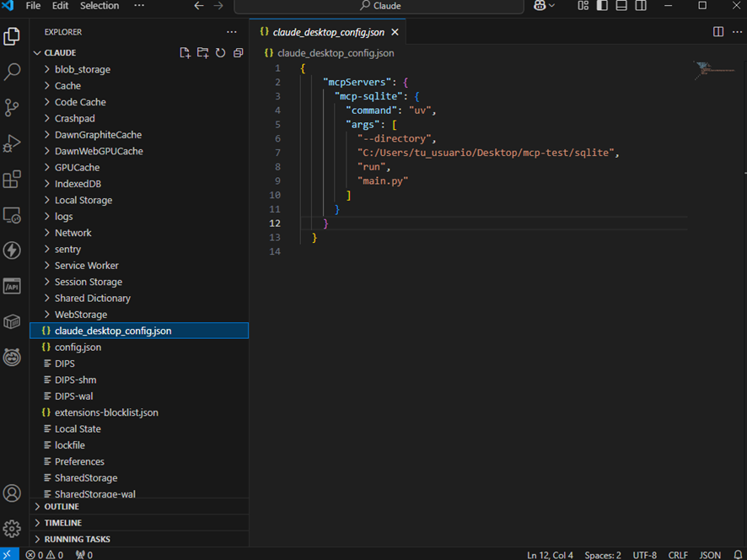
Task: Expand the OUTLINE section
Action: tap(62, 507)
